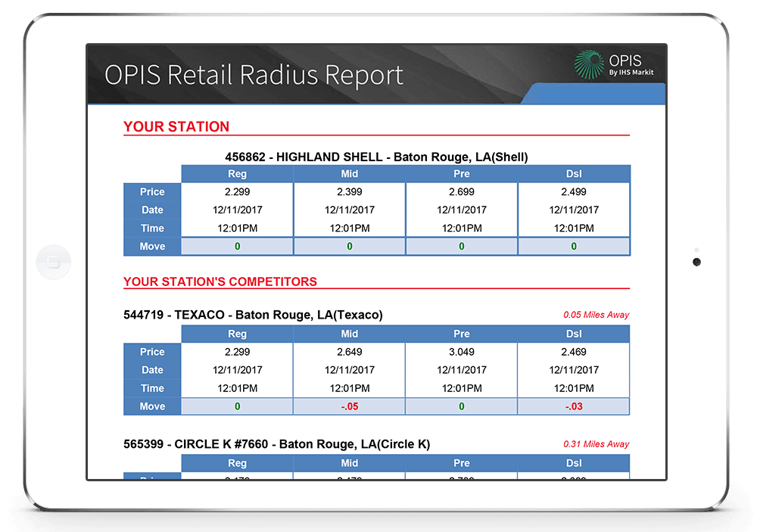This screenshot has height=532, width=757.
Task: Select the YOUR STATION heading
Action: pos(176,126)
